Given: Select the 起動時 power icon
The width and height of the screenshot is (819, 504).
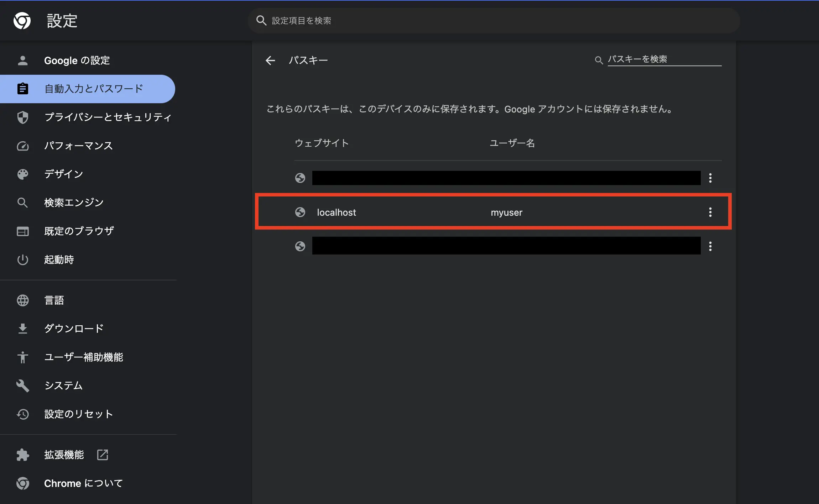Looking at the screenshot, I should (23, 259).
